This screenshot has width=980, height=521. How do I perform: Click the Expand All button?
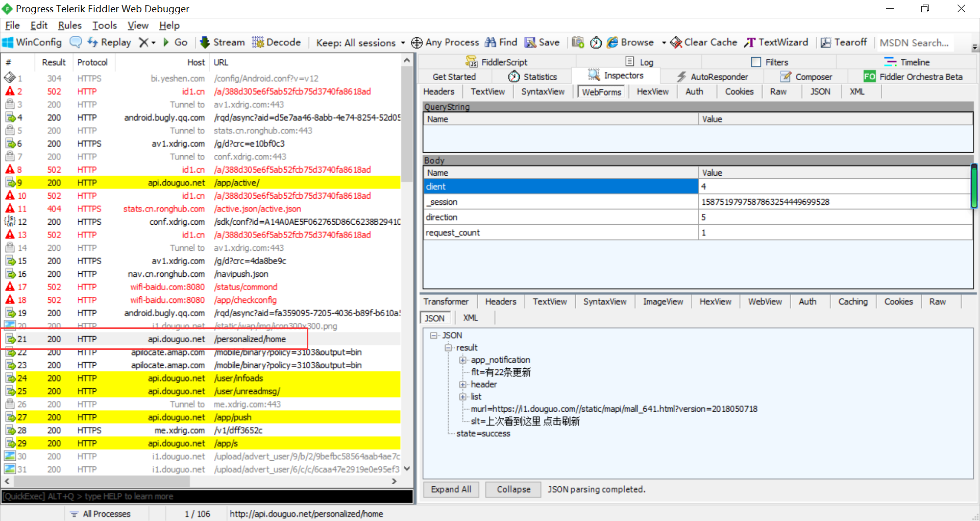click(451, 489)
